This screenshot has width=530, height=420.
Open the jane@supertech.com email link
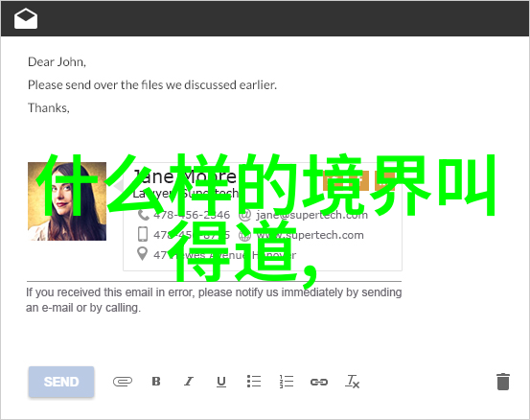point(311,215)
